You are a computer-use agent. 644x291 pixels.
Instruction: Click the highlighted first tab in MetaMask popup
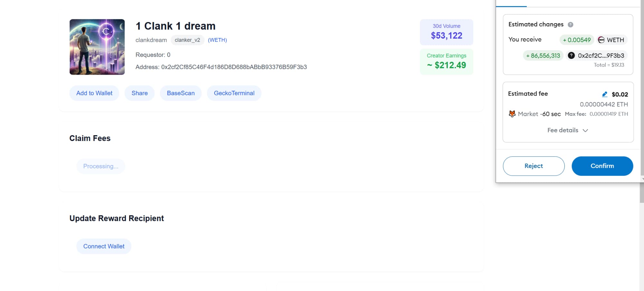pyautogui.click(x=511, y=3)
